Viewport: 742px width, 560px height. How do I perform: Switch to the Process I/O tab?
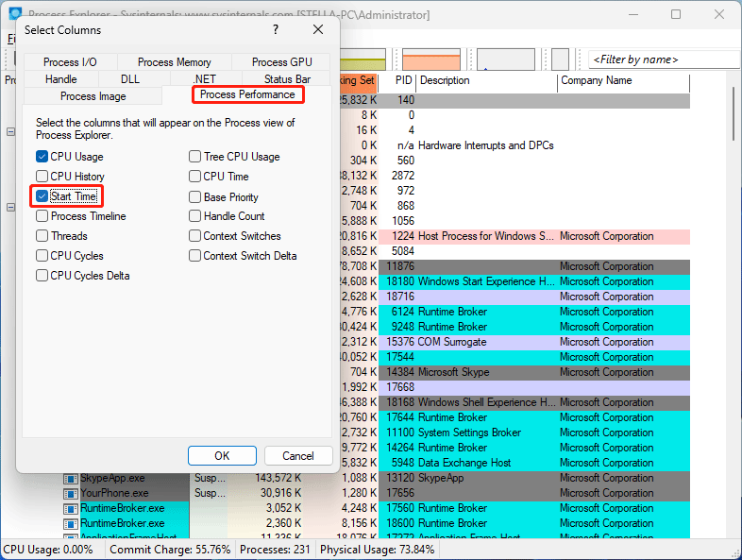point(70,62)
